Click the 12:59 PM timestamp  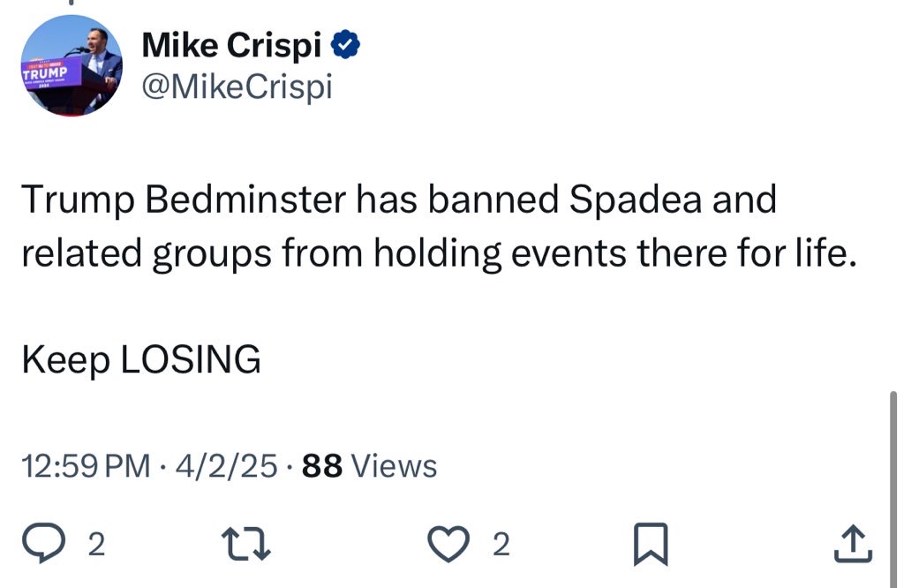point(86,466)
